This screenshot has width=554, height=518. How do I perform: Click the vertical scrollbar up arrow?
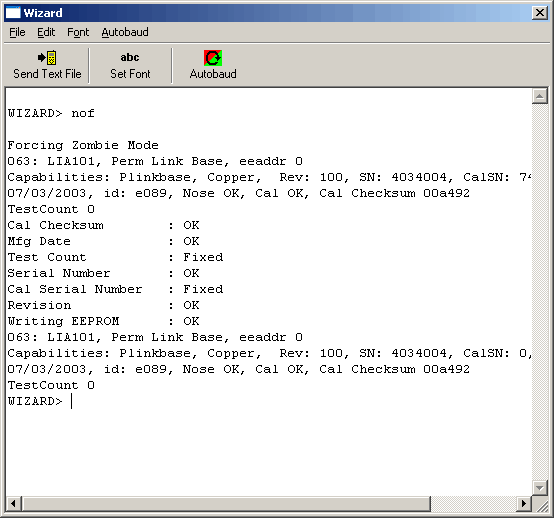[540, 96]
